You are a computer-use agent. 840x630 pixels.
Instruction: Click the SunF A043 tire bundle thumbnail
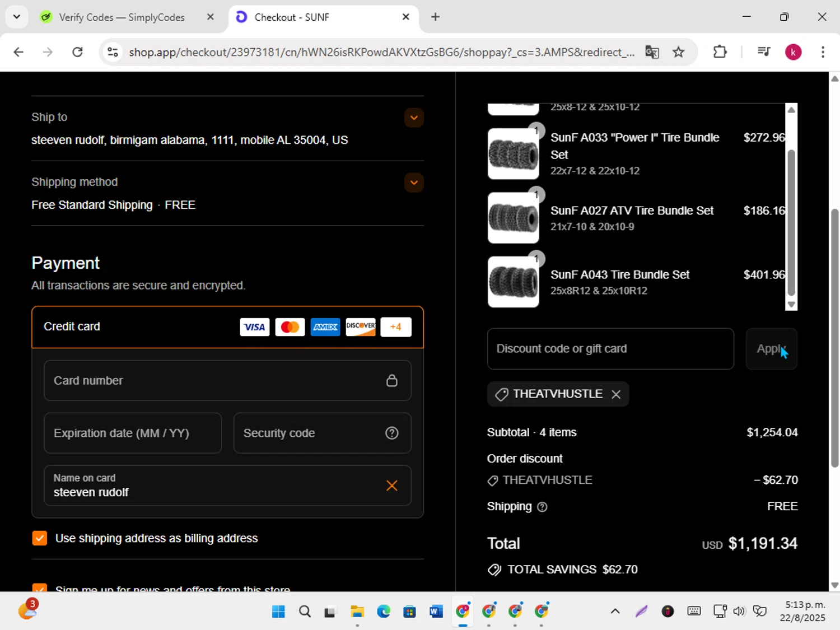tap(514, 282)
